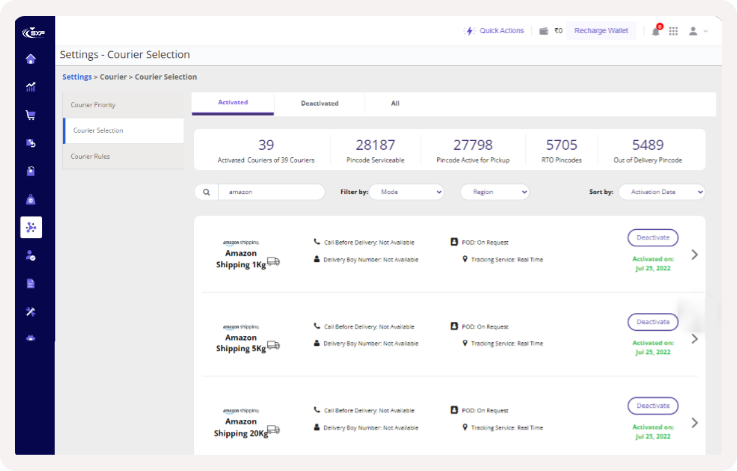Open the document sidebar icon
The height and width of the screenshot is (471, 737).
[31, 283]
